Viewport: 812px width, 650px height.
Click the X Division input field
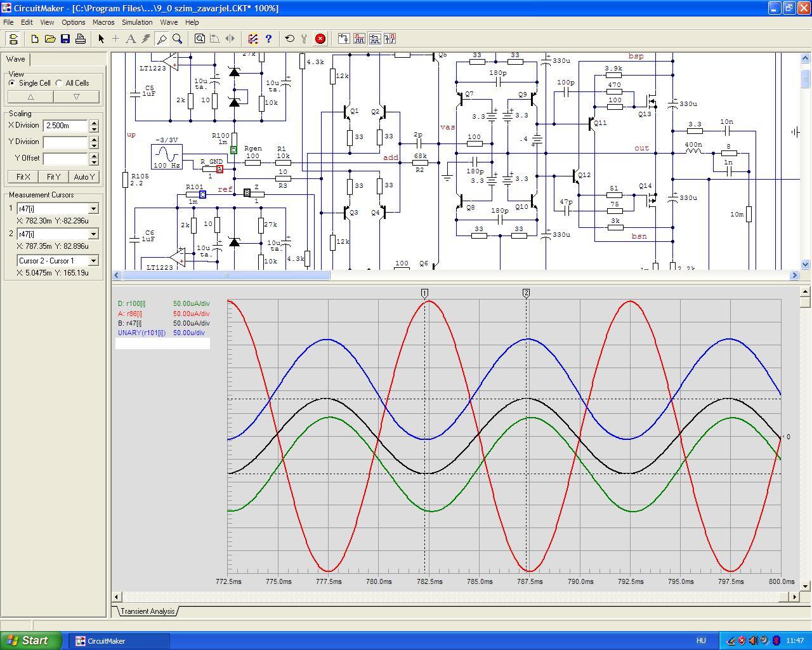(x=65, y=126)
